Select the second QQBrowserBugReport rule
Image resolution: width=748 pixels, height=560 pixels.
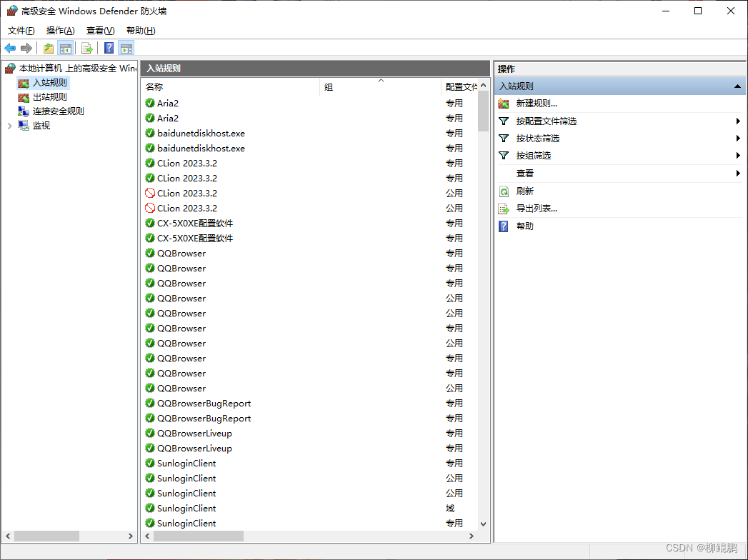[310, 419]
